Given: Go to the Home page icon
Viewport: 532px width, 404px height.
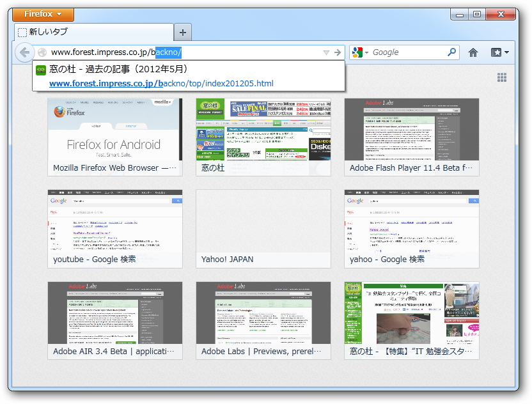Looking at the screenshot, I should click(473, 52).
